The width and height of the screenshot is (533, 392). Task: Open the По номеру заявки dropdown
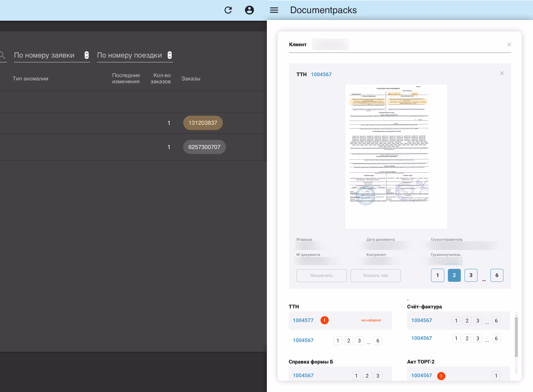click(x=52, y=55)
